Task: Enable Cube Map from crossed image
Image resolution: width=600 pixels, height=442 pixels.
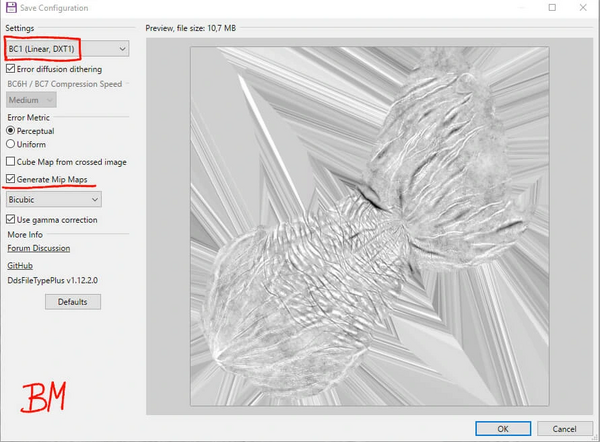Action: [11, 161]
